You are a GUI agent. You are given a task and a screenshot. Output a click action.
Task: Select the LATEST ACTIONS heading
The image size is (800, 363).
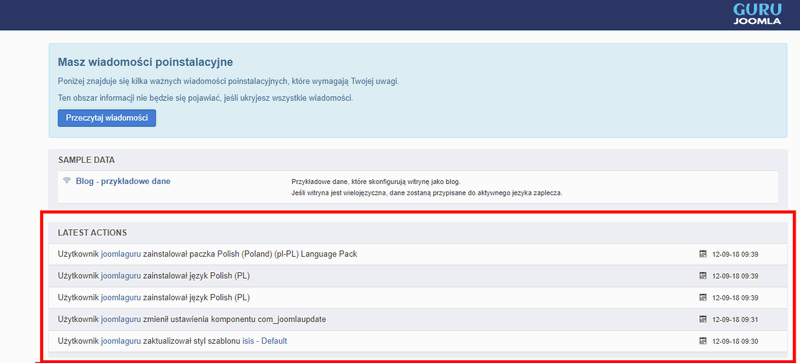click(x=92, y=233)
